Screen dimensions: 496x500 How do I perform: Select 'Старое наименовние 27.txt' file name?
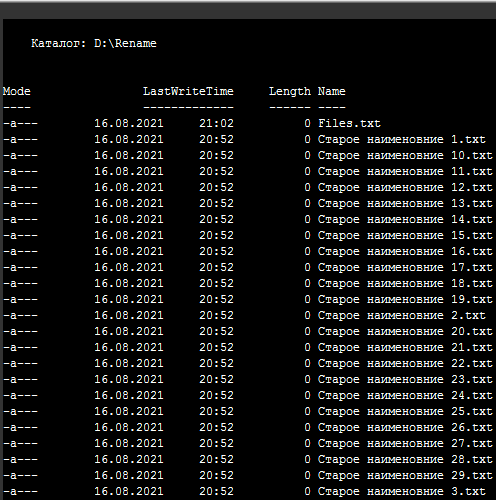coord(405,443)
